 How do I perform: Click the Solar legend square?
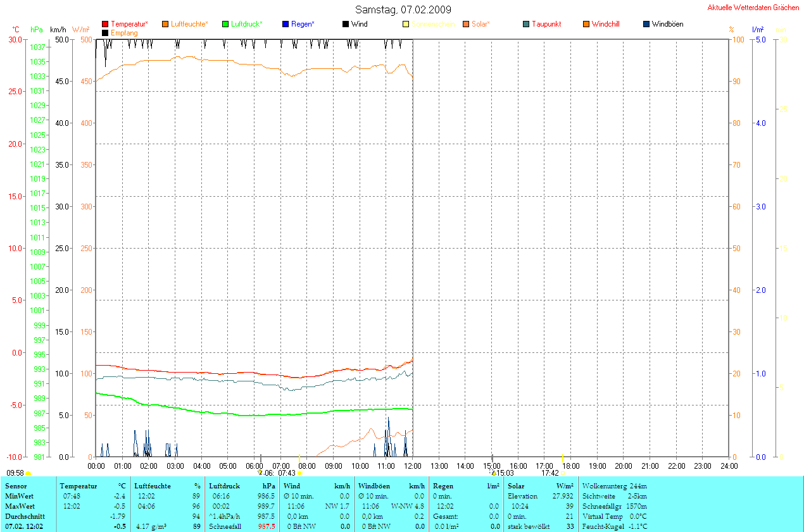tap(466, 24)
